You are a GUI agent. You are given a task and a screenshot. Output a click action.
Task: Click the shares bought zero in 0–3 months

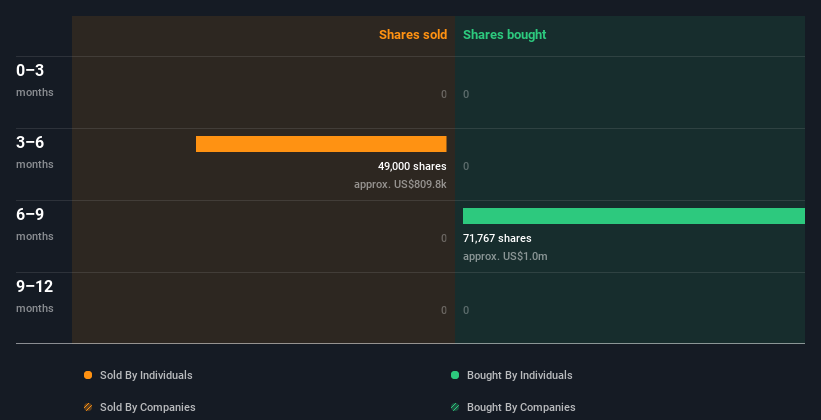466,94
